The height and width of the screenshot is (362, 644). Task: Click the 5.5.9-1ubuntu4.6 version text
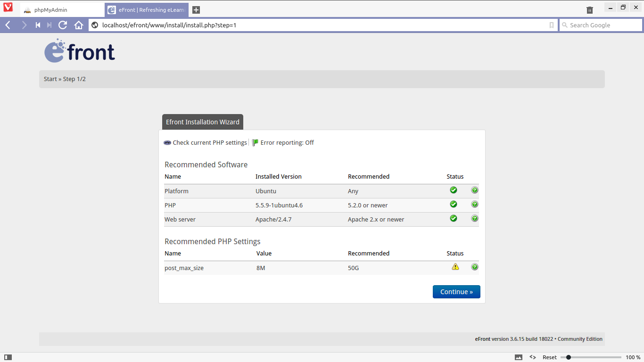click(279, 205)
